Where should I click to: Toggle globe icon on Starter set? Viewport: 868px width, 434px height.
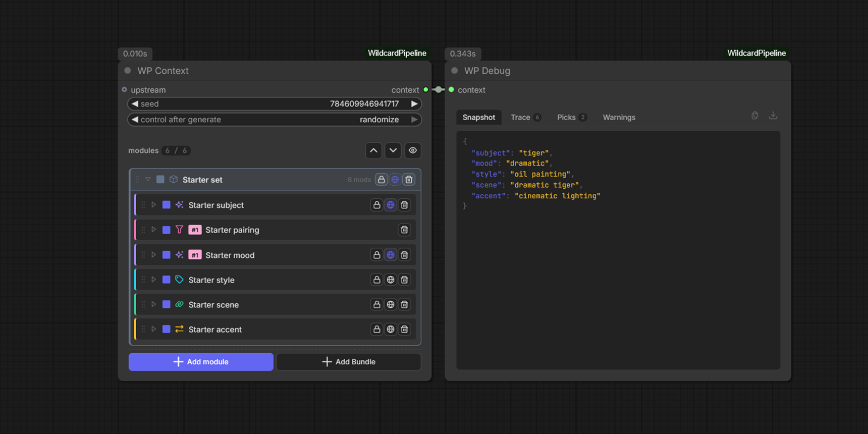395,180
